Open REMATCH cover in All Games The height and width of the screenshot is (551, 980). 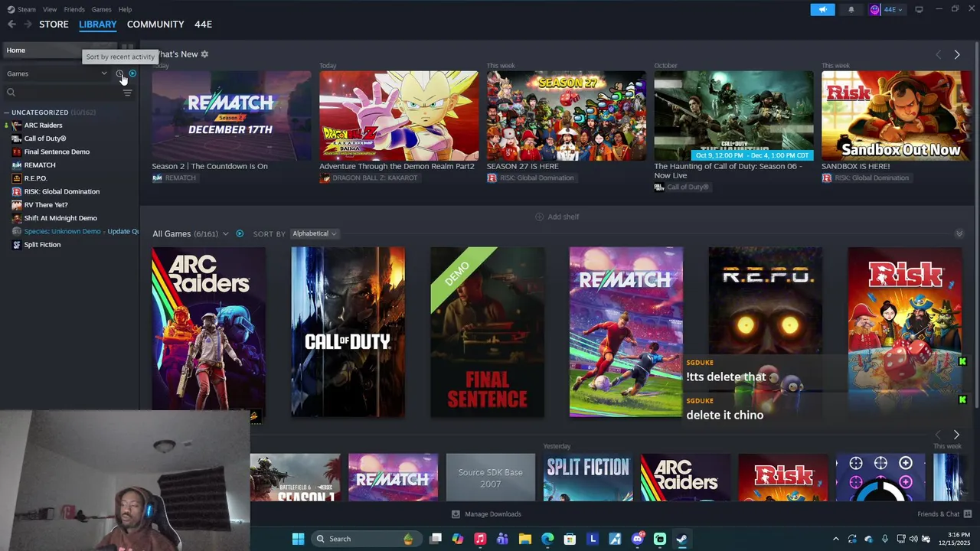(x=626, y=332)
